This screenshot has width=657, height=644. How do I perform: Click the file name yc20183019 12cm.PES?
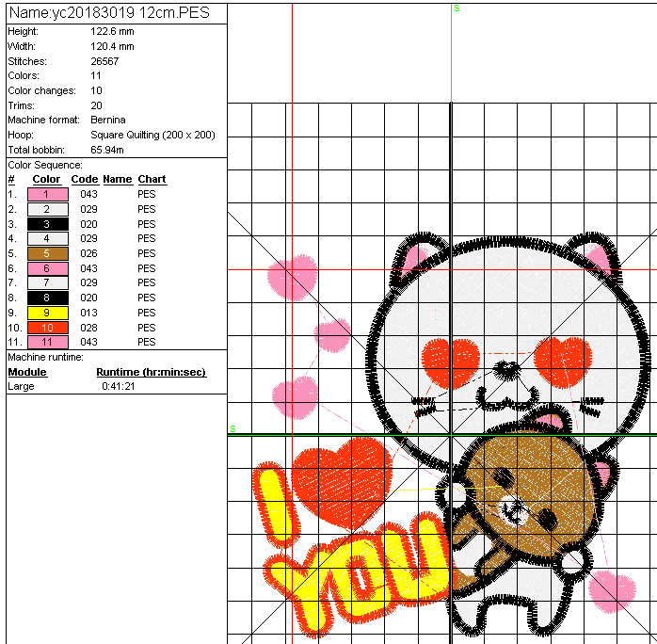(130, 12)
